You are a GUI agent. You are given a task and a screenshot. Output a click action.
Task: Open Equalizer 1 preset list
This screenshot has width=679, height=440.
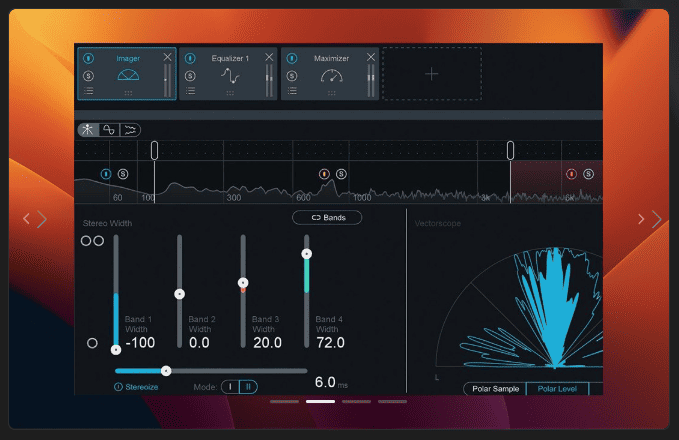click(x=190, y=91)
